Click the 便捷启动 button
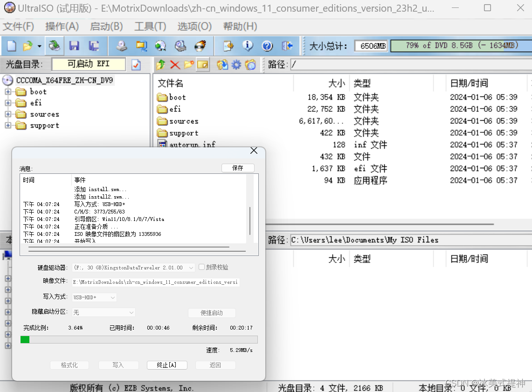 click(x=212, y=313)
